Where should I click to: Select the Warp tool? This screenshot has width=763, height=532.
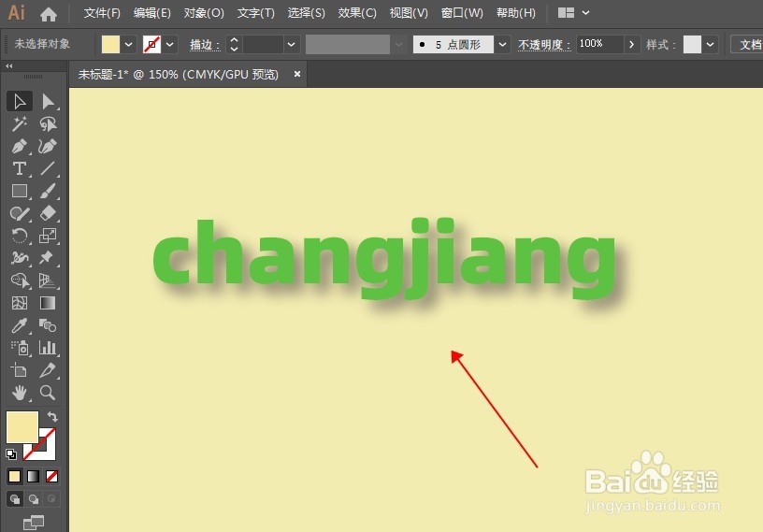(x=20, y=258)
